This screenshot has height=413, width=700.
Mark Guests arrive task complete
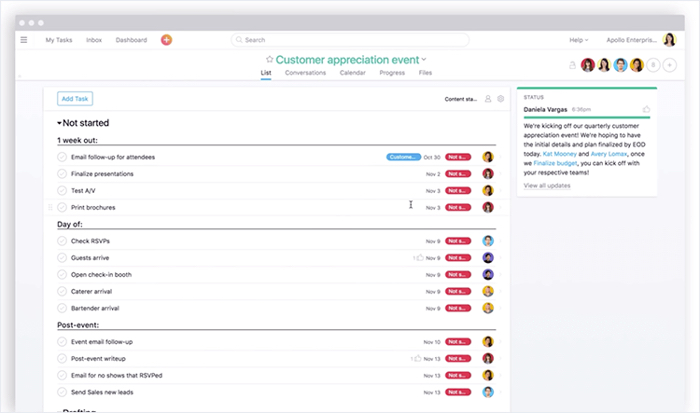(62, 258)
